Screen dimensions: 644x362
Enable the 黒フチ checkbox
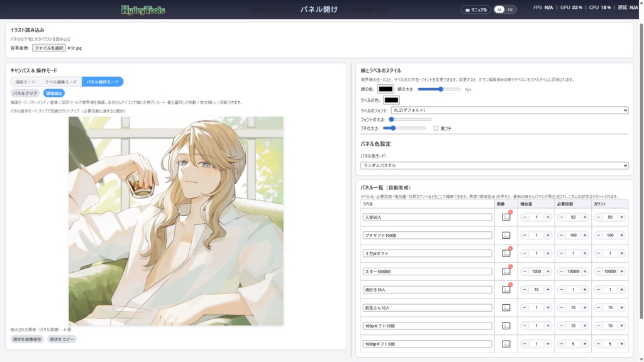436,128
